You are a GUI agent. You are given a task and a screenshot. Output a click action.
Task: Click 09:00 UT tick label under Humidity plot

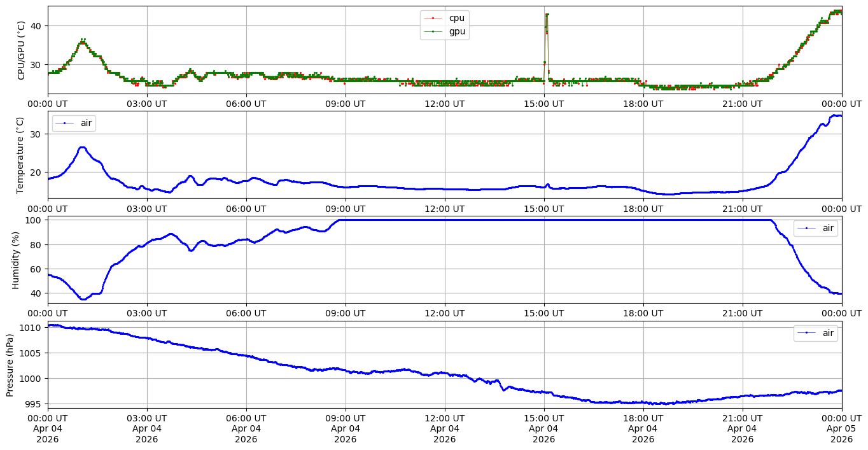[x=345, y=313]
